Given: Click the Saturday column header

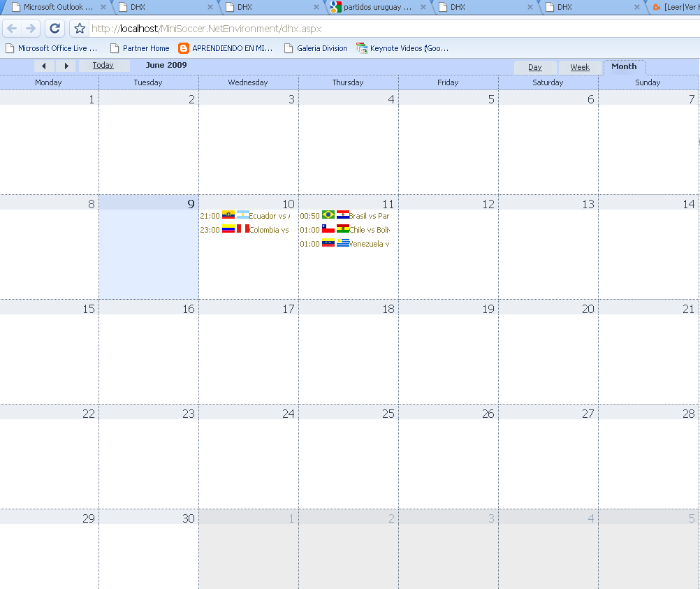Looking at the screenshot, I should pyautogui.click(x=548, y=82).
